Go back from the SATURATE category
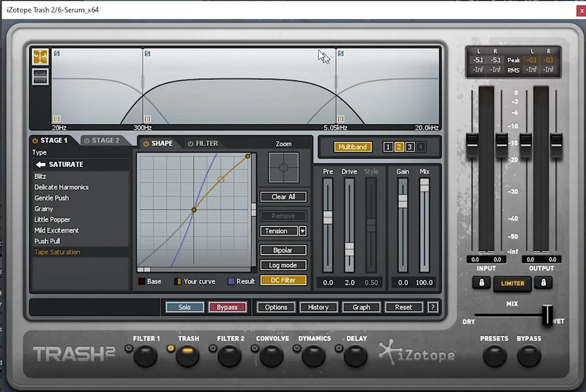The width and height of the screenshot is (586, 392). tap(41, 164)
